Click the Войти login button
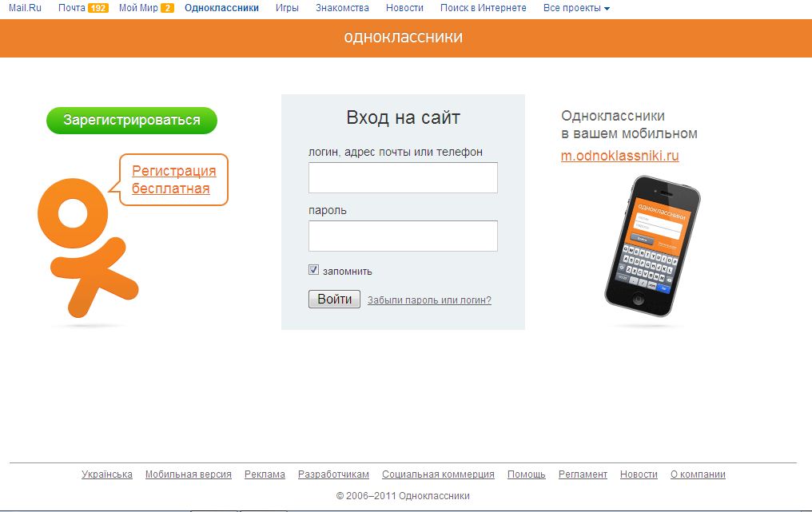 [x=335, y=300]
